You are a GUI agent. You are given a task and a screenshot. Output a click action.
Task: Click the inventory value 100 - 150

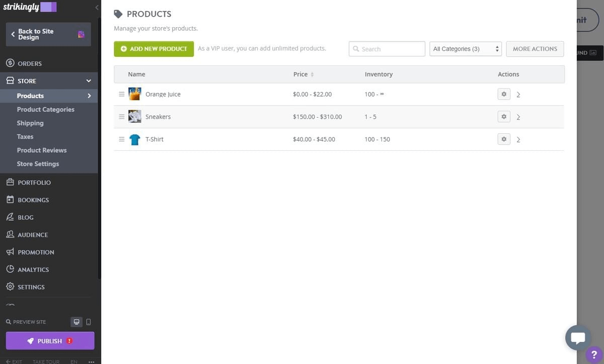point(377,139)
